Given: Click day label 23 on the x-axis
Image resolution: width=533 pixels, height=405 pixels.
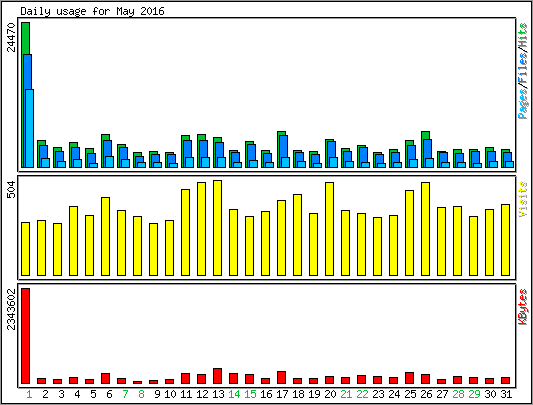Looking at the screenshot, I should 378,394.
